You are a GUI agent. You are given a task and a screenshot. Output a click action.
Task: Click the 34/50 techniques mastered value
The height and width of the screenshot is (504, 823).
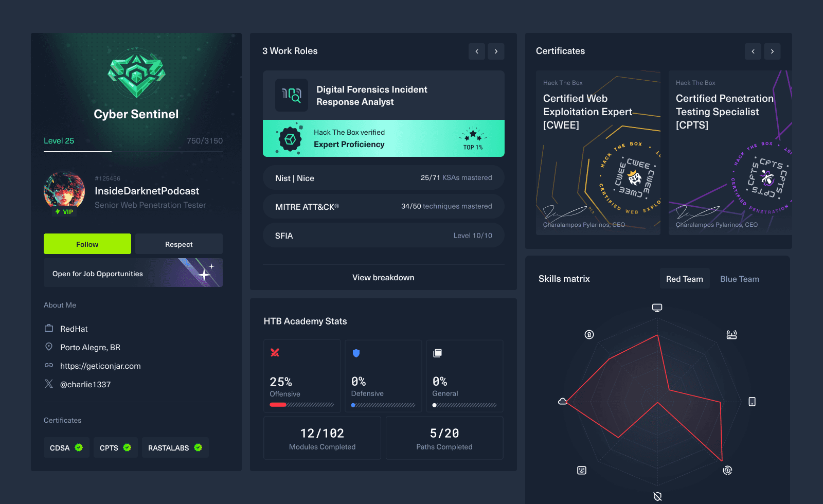click(446, 206)
